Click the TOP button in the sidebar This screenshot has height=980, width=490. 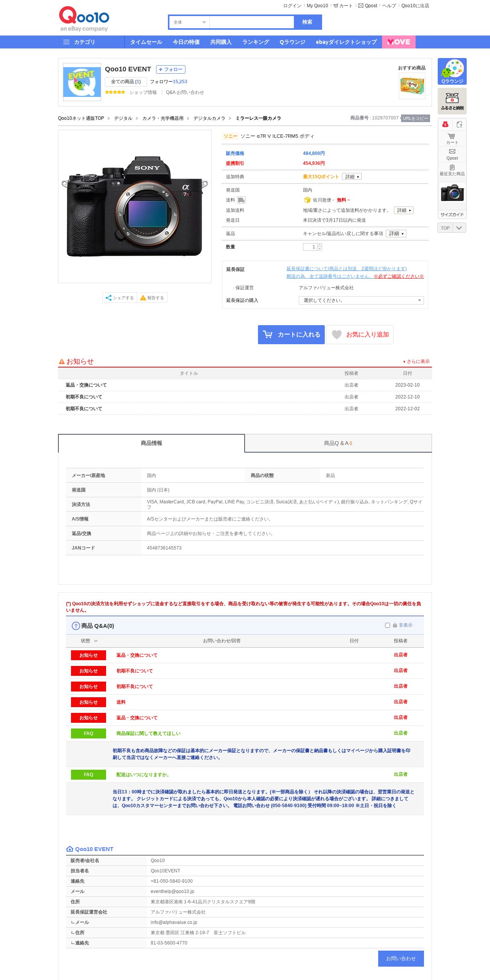tap(445, 228)
